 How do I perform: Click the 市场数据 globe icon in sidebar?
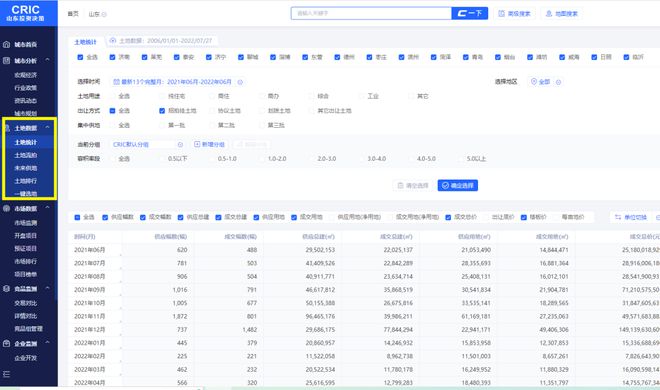point(6,208)
